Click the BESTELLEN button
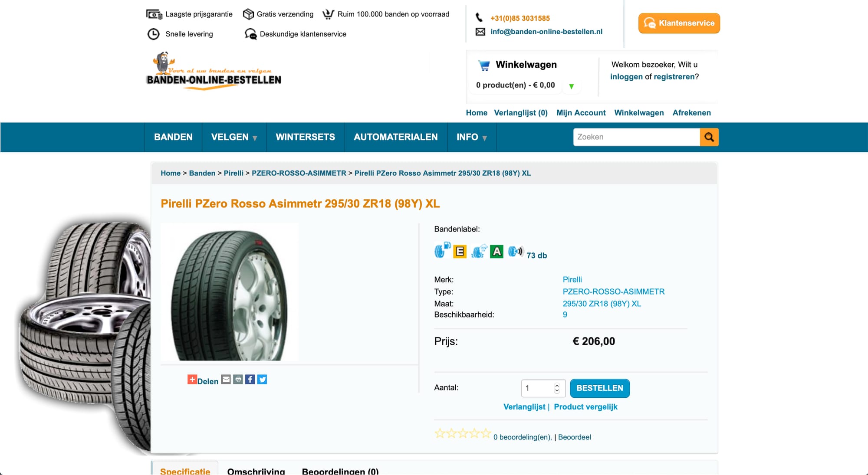 coord(600,388)
